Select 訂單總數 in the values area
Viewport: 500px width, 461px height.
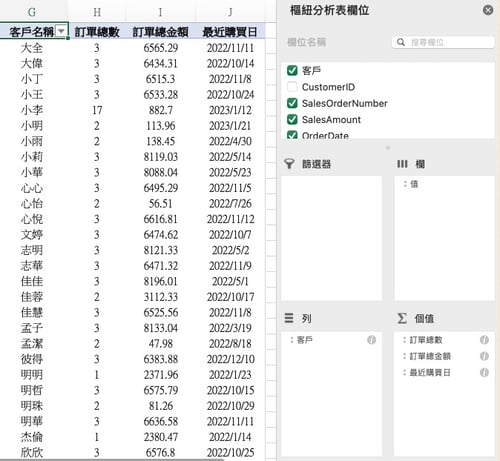[426, 340]
